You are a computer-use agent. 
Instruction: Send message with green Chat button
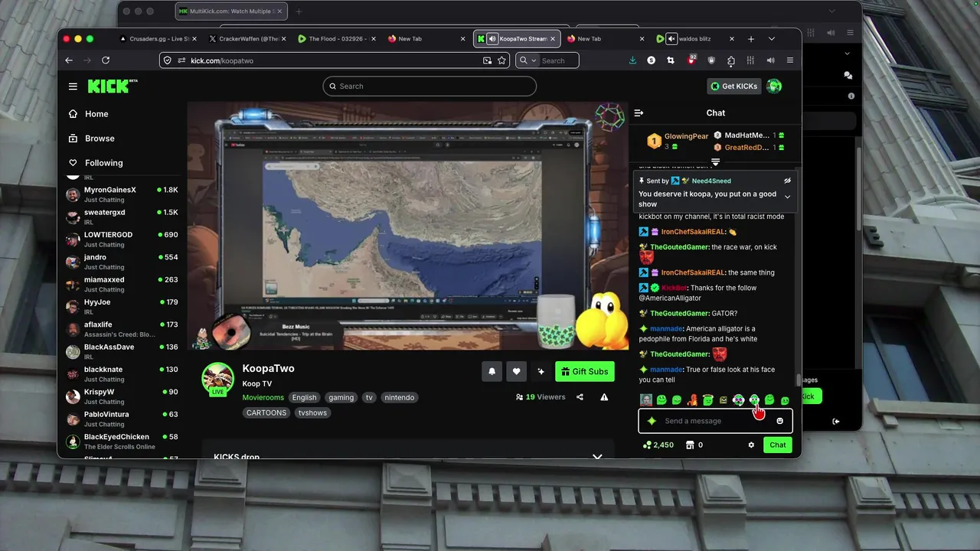[778, 445]
